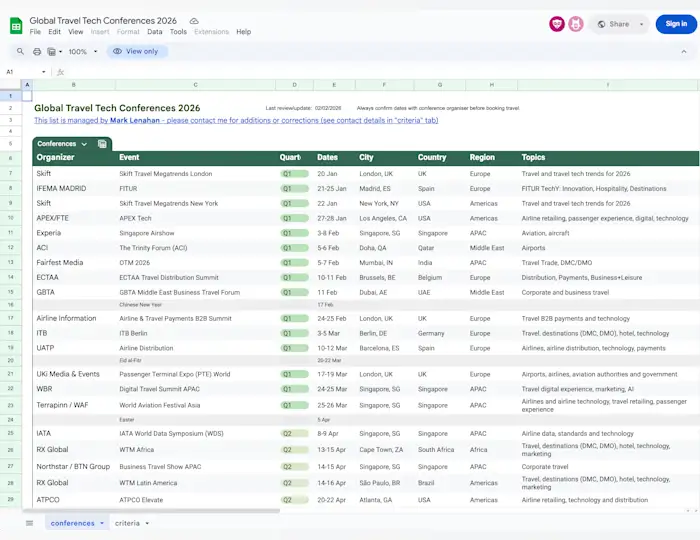Screen dimensions: 700x540
Task: Open the Edit menu
Action: tap(54, 32)
